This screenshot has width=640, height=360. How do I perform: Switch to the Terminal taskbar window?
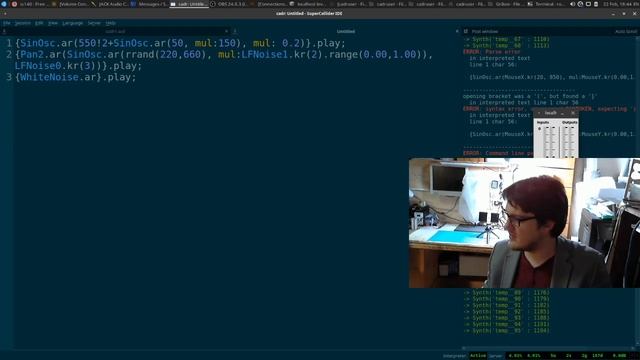pos(547,4)
